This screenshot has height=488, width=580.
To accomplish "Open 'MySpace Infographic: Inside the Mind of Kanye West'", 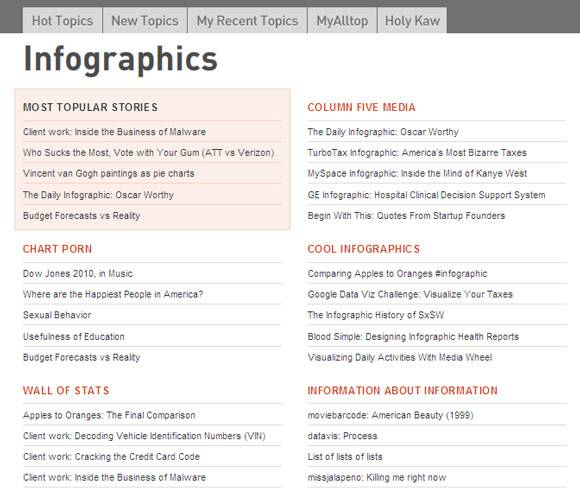I will (417, 173).
